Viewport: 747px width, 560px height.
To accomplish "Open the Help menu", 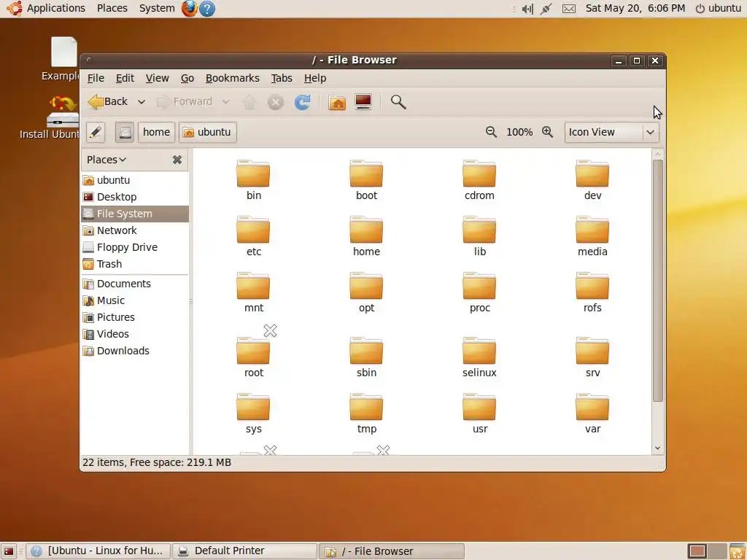I will coord(315,78).
